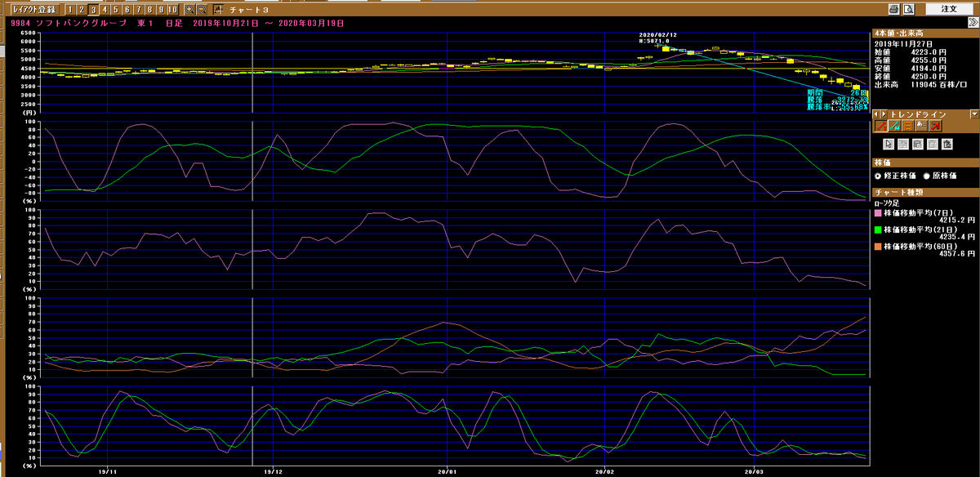
Task: Select layout number 8
Action: [150, 10]
